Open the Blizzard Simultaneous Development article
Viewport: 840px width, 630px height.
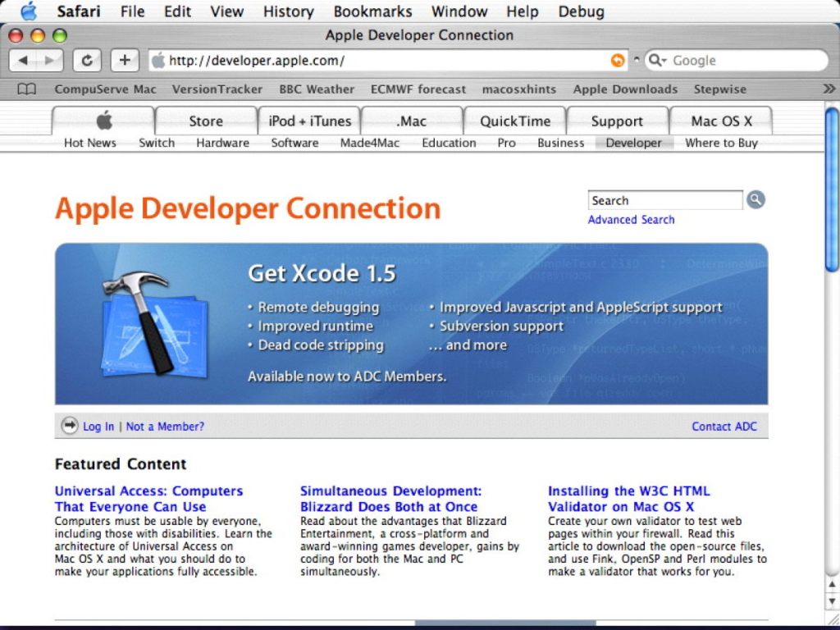[391, 499]
